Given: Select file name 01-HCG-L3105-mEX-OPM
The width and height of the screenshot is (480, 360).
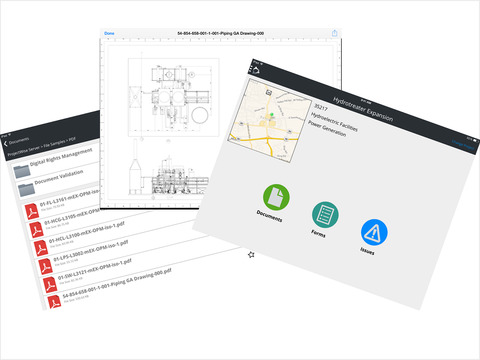Looking at the screenshot, I should pos(72,217).
